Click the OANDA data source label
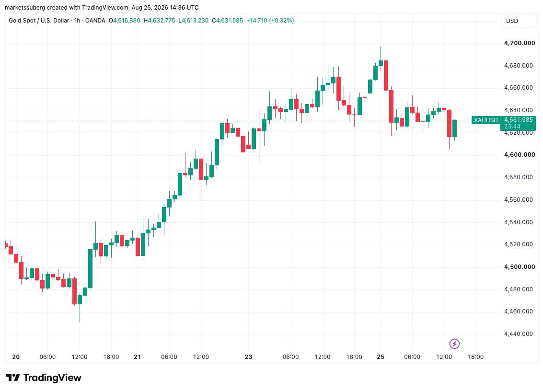 point(95,21)
